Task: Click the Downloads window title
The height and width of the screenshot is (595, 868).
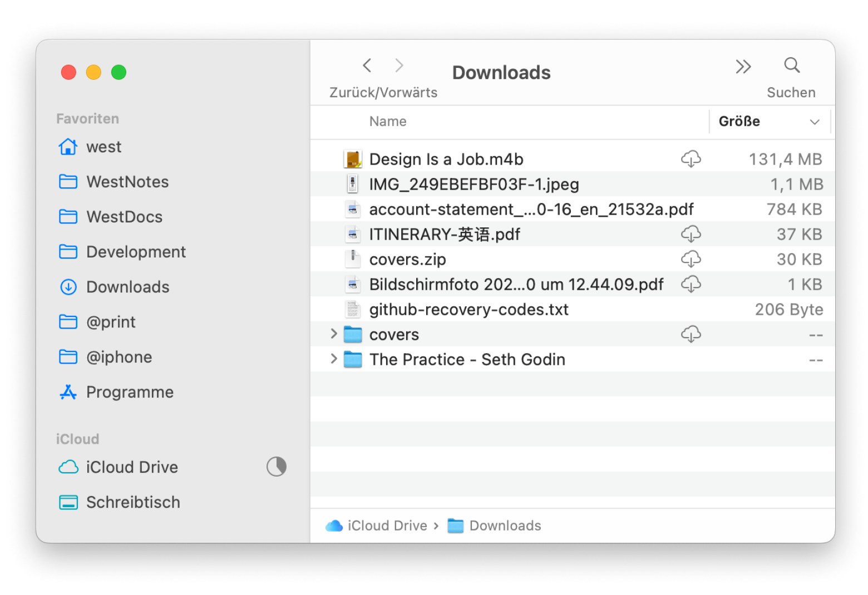Action: pos(501,72)
